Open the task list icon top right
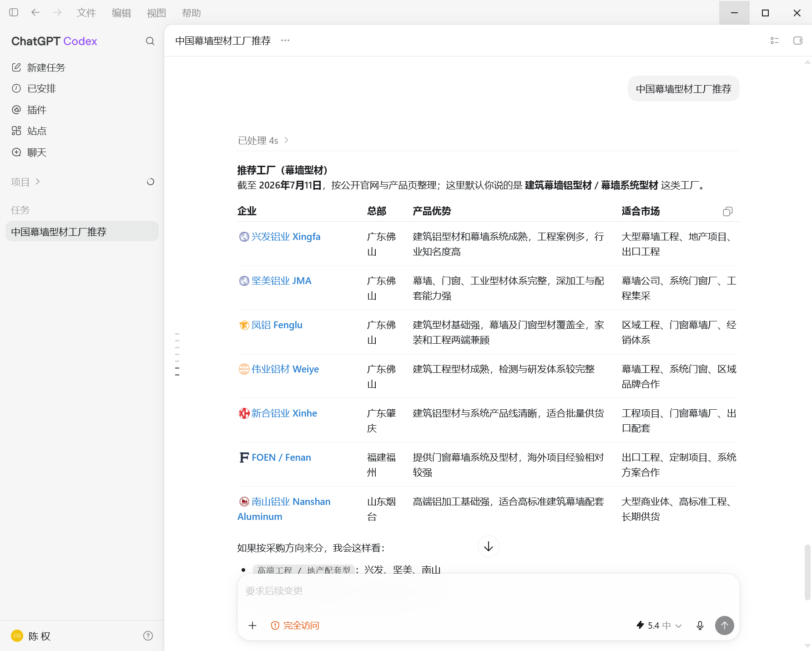This screenshot has height=651, width=812. click(775, 41)
